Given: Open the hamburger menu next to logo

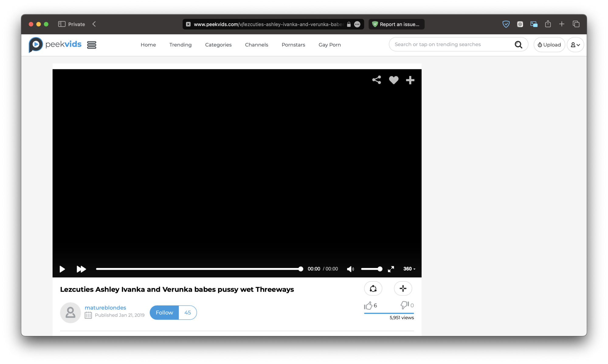Looking at the screenshot, I should point(92,45).
